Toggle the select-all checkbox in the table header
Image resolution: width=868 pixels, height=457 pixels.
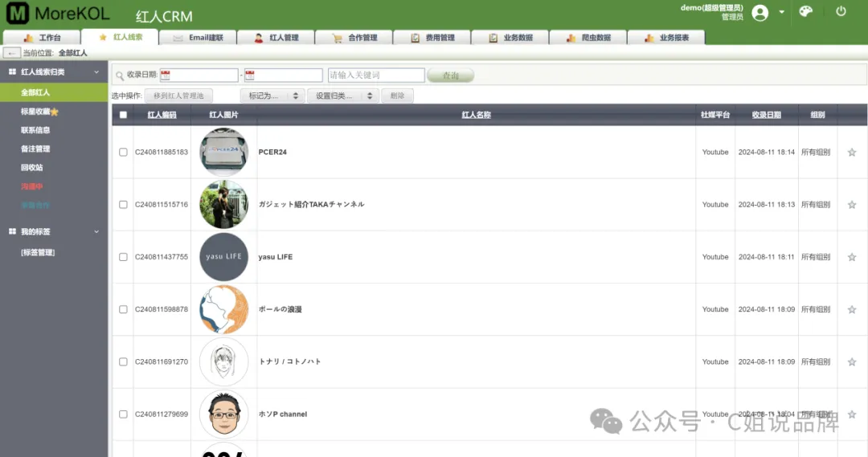pos(123,115)
